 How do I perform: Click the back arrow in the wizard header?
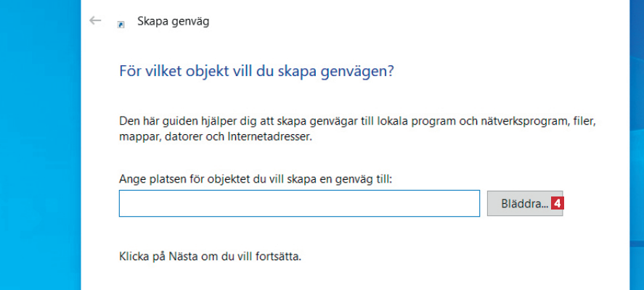(x=94, y=21)
